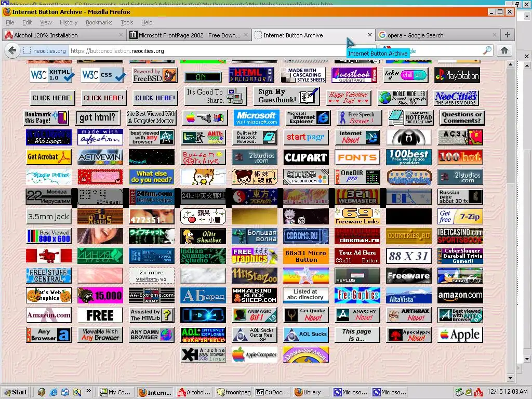Image resolution: width=532 pixels, height=399 pixels.
Task: Click the NeoCities web is yours button
Action: (456, 98)
